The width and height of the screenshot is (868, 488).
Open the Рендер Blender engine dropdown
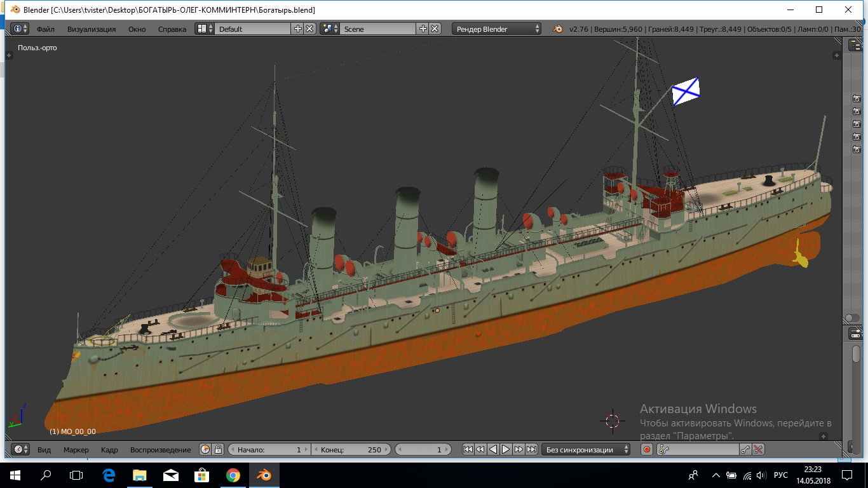(497, 29)
